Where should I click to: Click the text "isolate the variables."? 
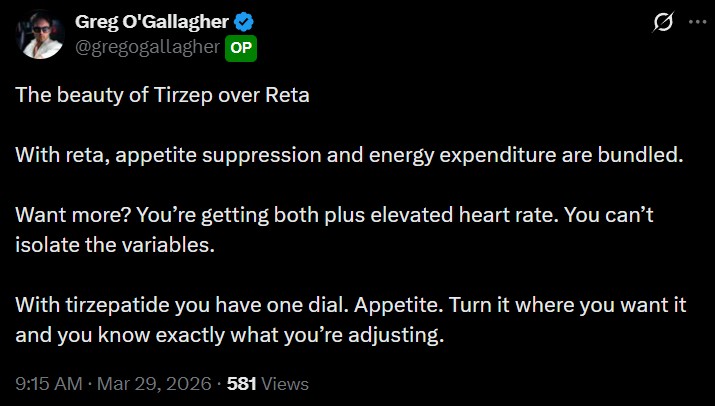(114, 244)
